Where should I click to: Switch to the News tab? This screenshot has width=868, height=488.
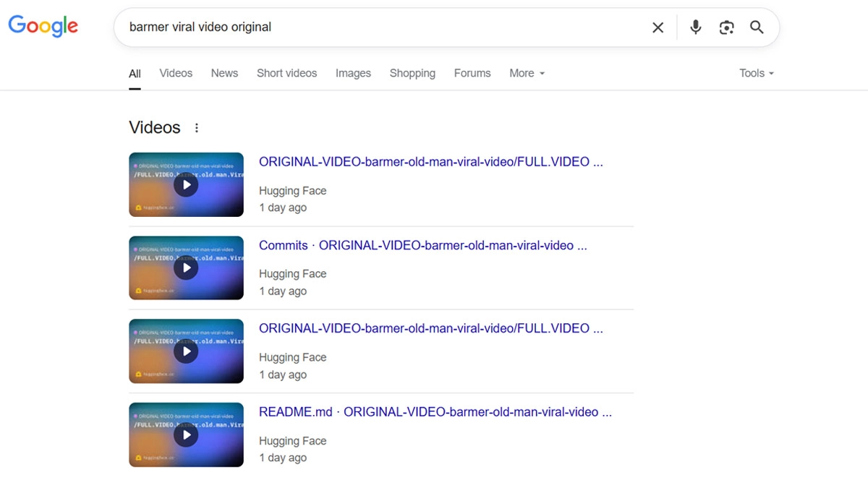(x=224, y=73)
